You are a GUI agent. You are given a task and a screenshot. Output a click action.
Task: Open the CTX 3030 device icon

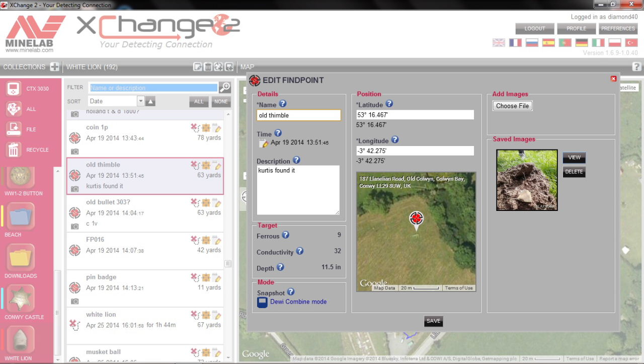pos(14,89)
